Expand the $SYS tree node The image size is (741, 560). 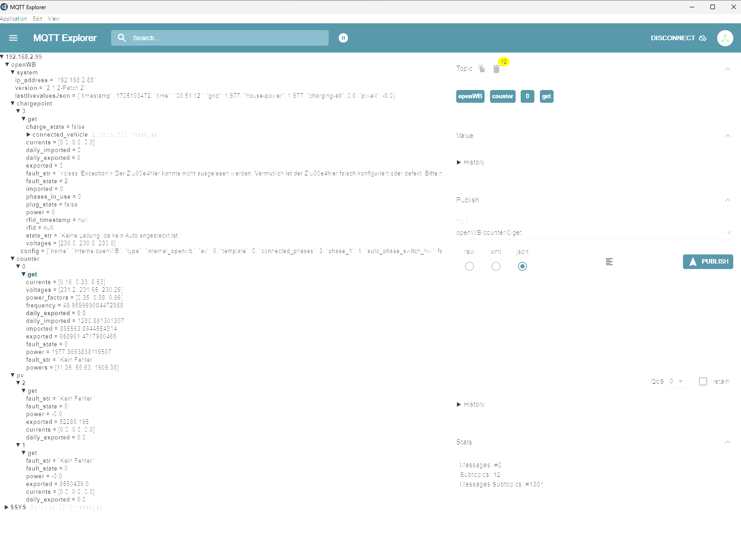point(6,507)
